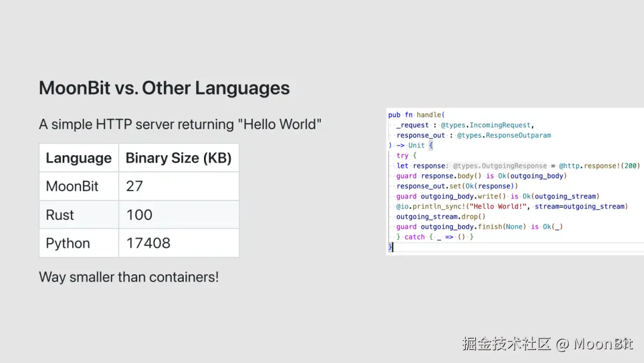Click the 'response_out : @types.ResponseOutparam' line
Image resolution: width=644 pixels, height=363 pixels.
click(x=473, y=136)
